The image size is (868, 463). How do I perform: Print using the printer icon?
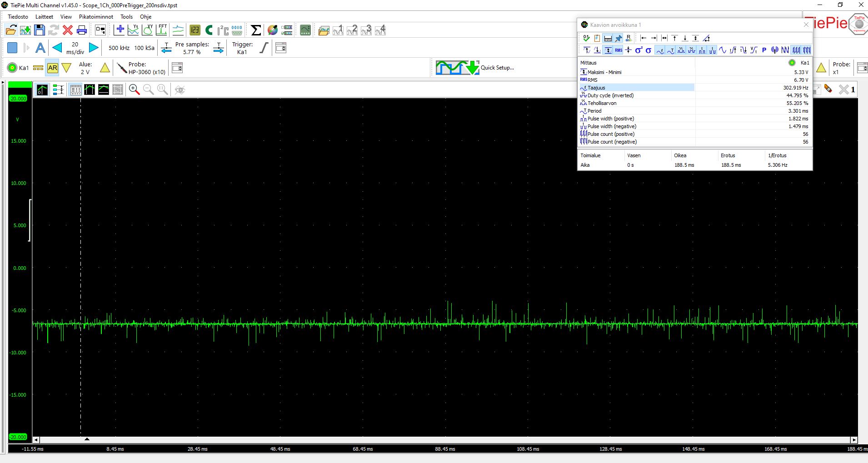pos(82,30)
